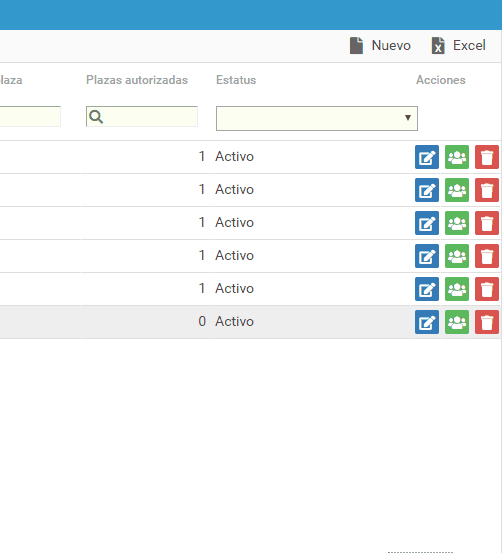The width and height of the screenshot is (502, 553).
Task: Sort by the Estatus column header
Action: (236, 80)
